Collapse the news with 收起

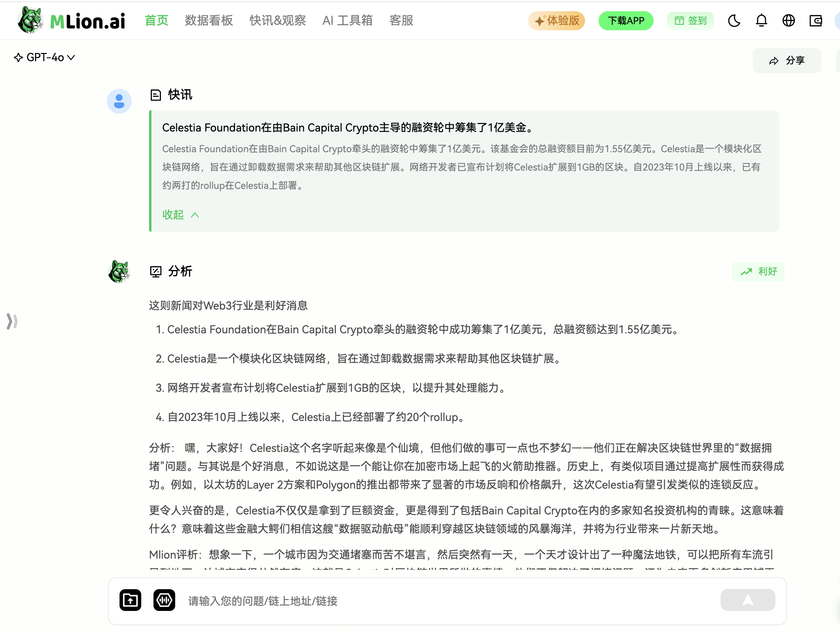[x=181, y=215]
